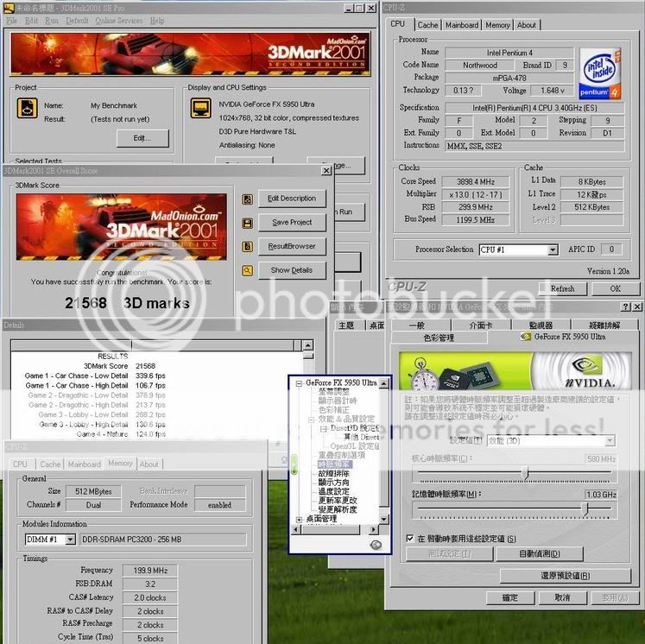The width and height of the screenshot is (645, 644).
Task: Click the 確定 button in display properties
Action: pyautogui.click(x=510, y=597)
